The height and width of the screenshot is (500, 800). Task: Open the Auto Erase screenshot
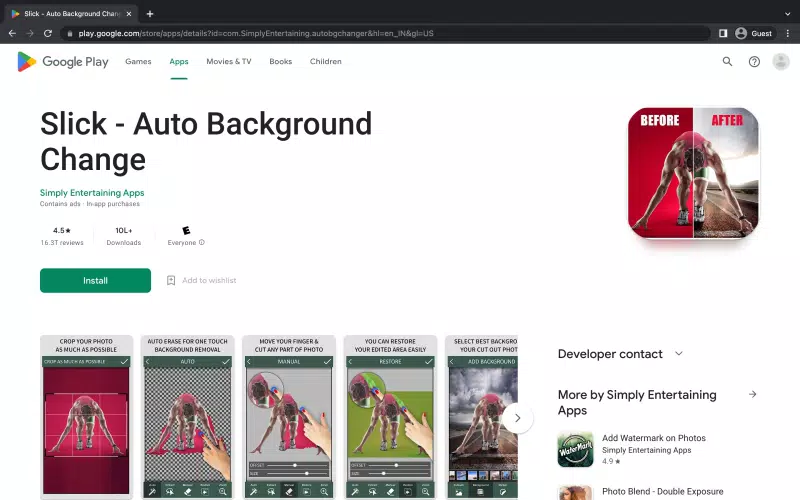point(188,417)
